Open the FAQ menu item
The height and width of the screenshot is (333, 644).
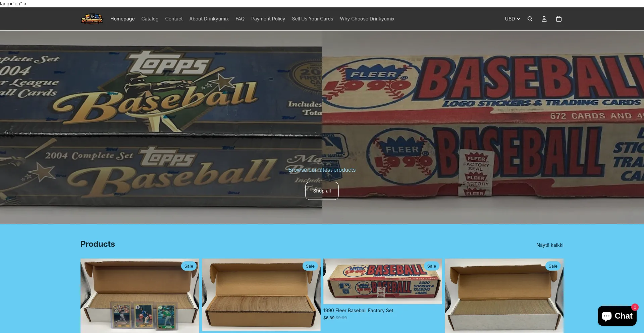coord(240,19)
